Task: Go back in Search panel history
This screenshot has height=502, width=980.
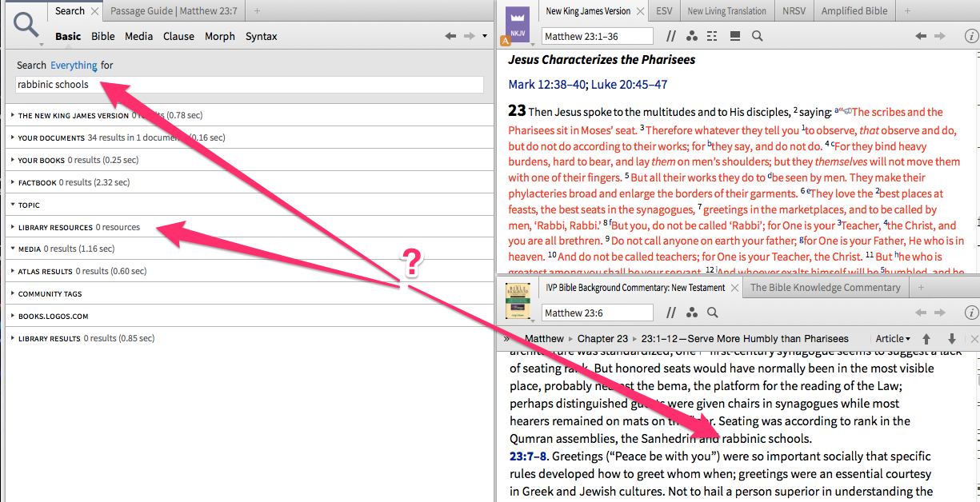Action: coord(451,36)
